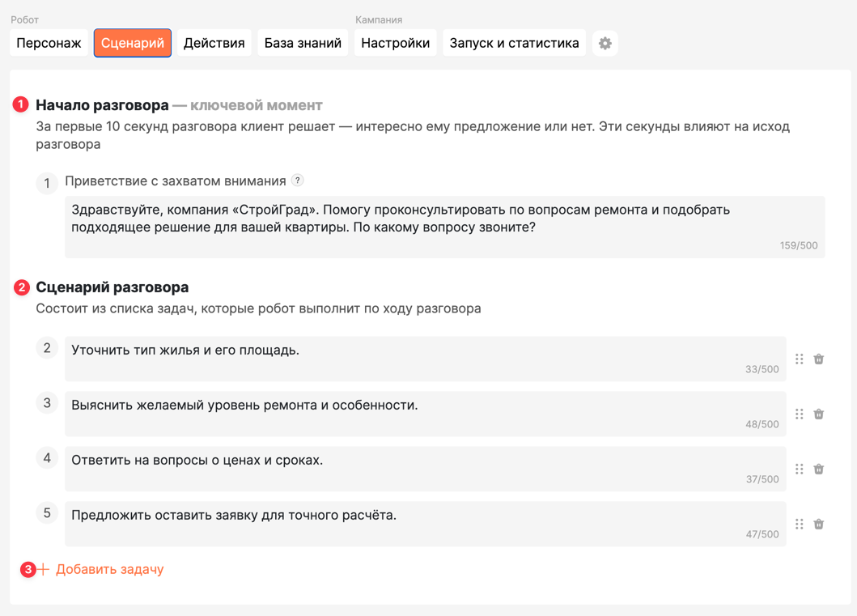This screenshot has width=857, height=616.
Task: Switch to the Персонаж tab
Action: (49, 43)
